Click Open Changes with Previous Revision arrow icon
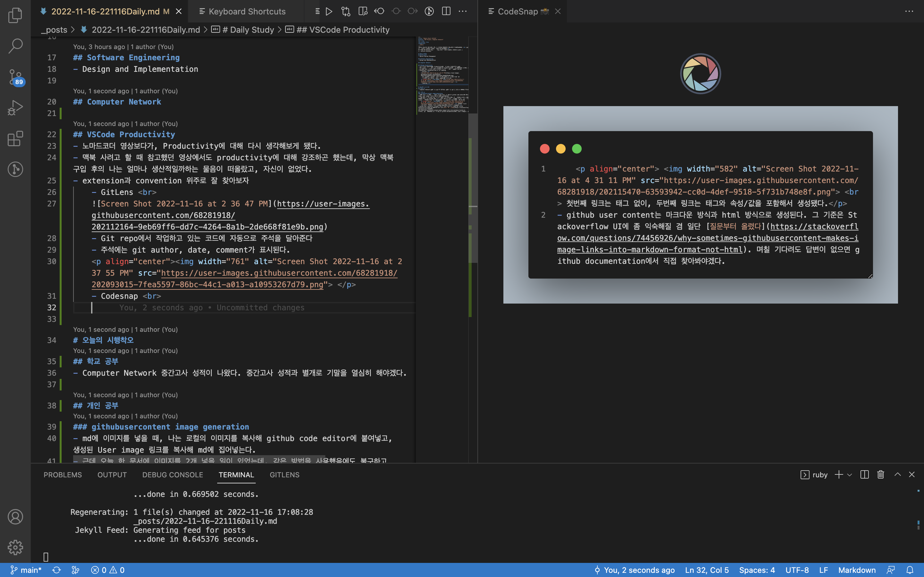The height and width of the screenshot is (577, 924). [x=379, y=12]
